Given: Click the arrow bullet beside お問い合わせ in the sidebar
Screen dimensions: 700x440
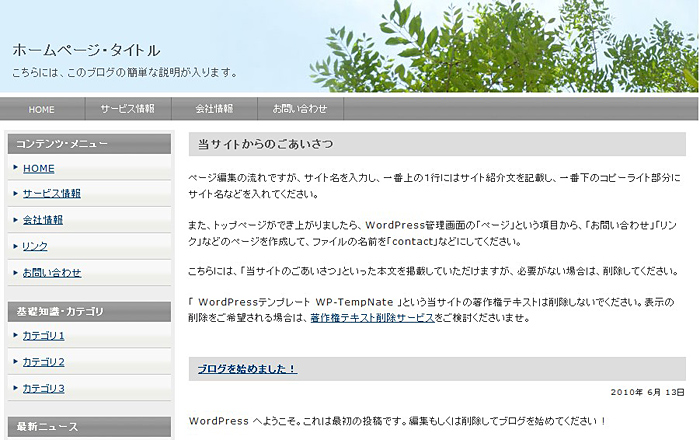Looking at the screenshot, I should (x=16, y=272).
